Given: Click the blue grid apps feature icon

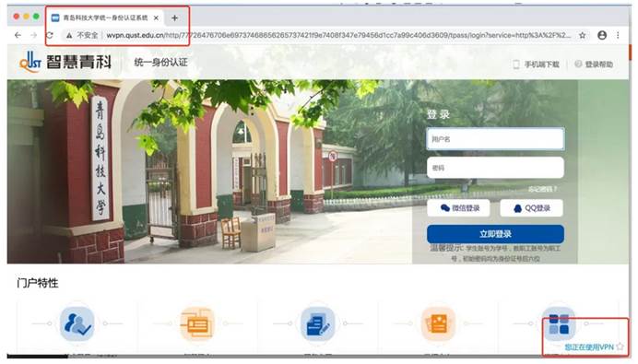Looking at the screenshot, I should click(559, 323).
